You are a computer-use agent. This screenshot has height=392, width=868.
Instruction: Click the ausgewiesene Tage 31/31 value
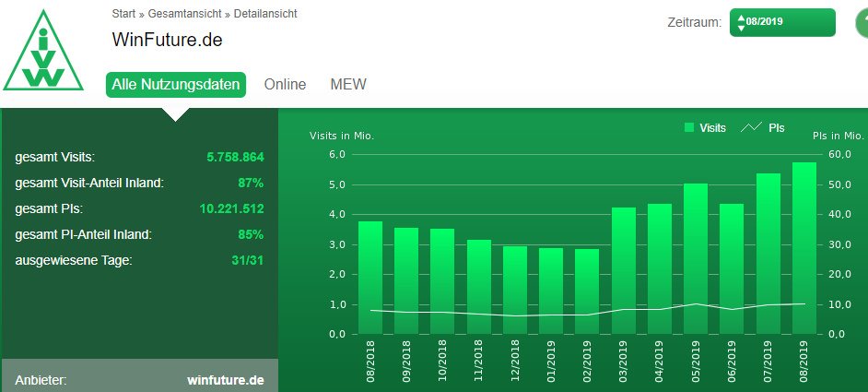pyautogui.click(x=248, y=260)
